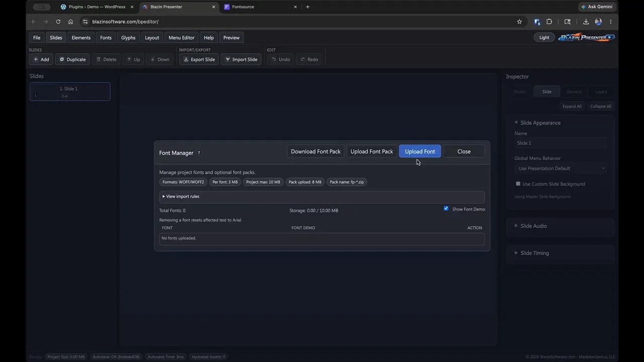The height and width of the screenshot is (362, 644).
Task: Expand View import rules
Action: tap(322, 197)
